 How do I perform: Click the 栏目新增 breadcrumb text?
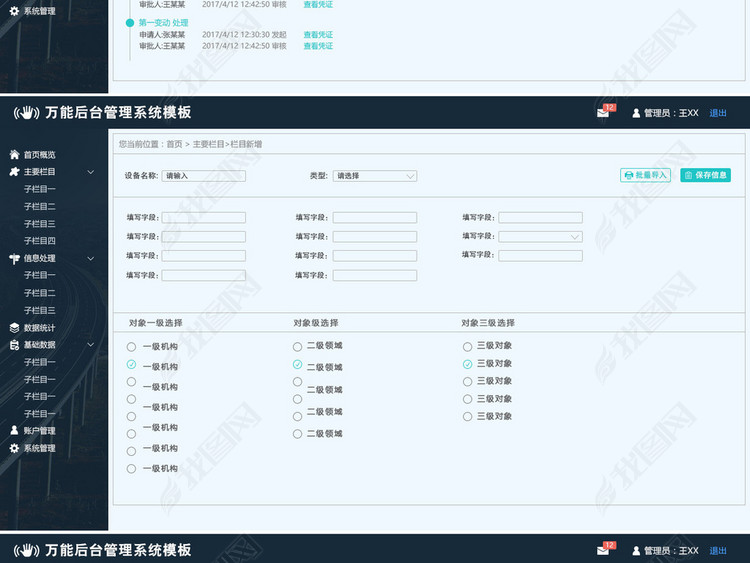point(246,144)
